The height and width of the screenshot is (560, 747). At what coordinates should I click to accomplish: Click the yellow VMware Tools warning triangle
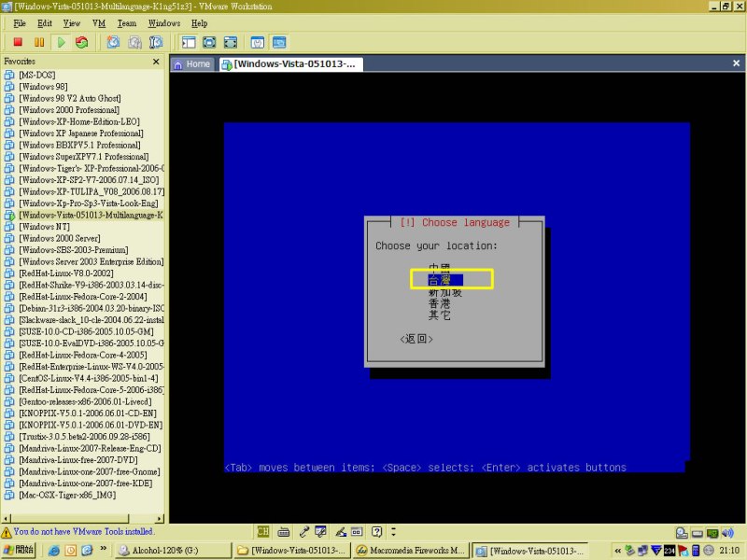coord(7,532)
